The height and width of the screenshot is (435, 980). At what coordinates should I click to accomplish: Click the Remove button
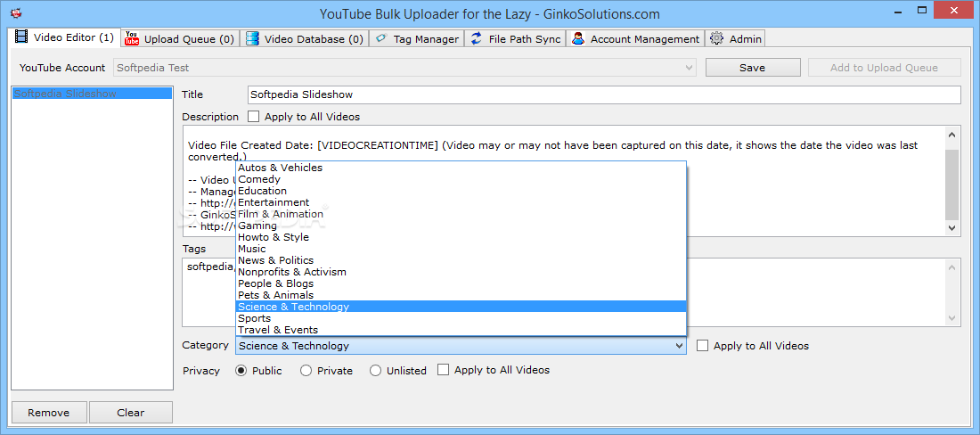49,413
